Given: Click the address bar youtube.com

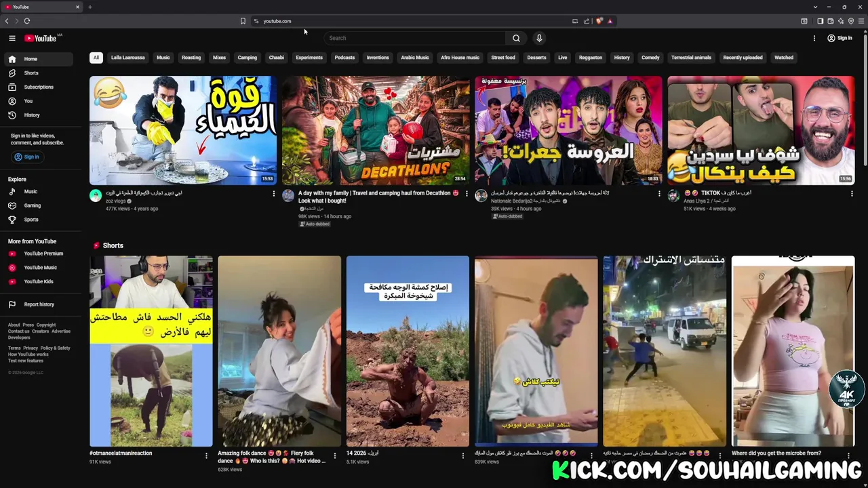Looking at the screenshot, I should 277,21.
